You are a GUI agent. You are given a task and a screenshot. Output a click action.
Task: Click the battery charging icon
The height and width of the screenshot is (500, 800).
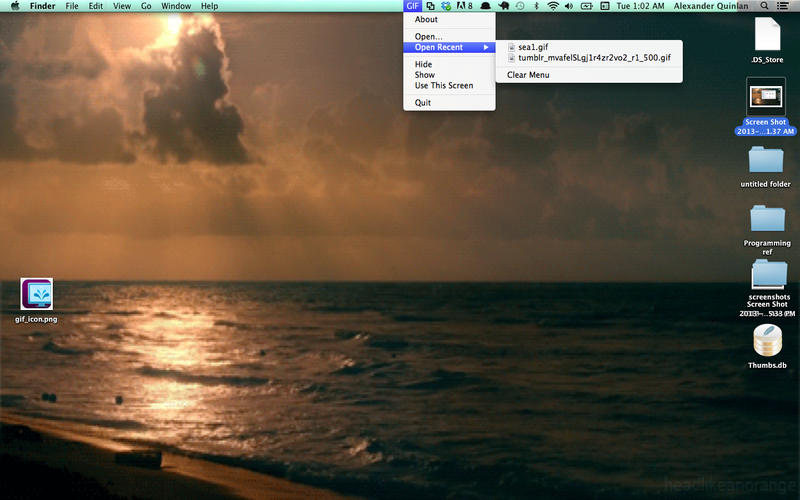pos(587,6)
